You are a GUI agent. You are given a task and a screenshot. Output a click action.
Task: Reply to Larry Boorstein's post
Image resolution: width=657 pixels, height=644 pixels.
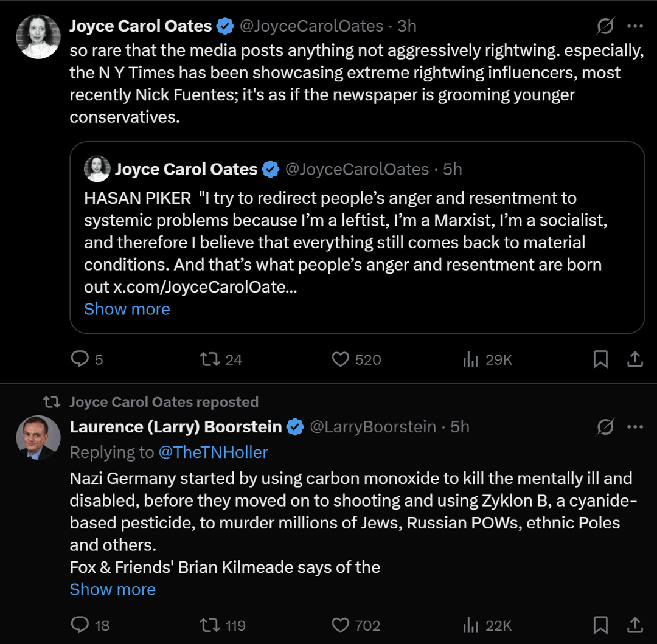coord(89,625)
